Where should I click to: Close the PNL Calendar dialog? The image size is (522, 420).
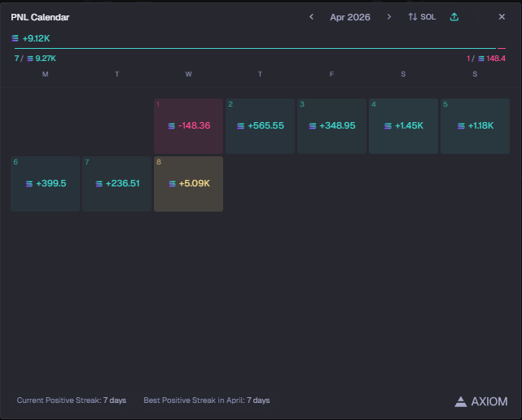502,16
